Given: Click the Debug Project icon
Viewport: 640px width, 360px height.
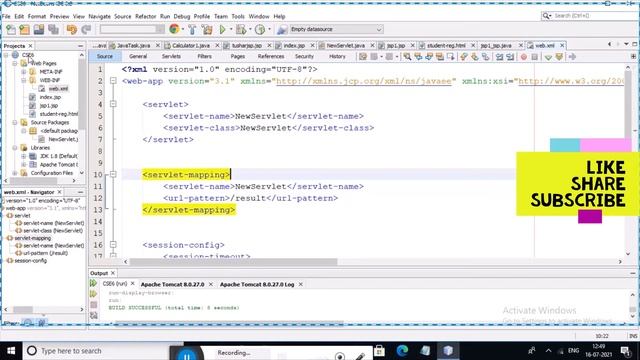Looking at the screenshot, I should point(241,29).
